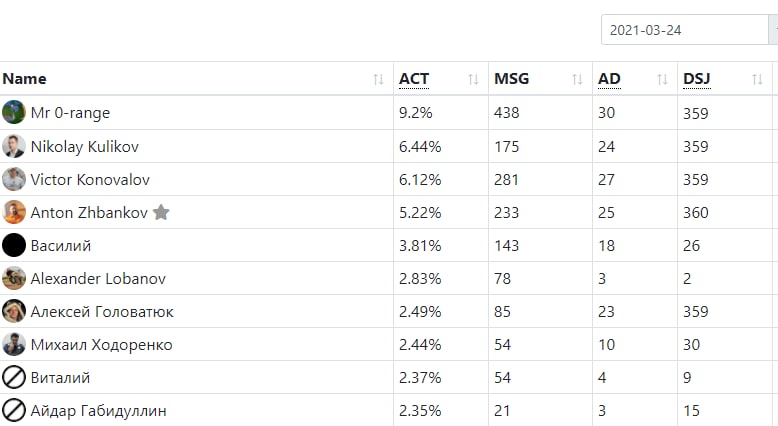778x426 pixels.
Task: Click the black avatar of Василий
Action: [14, 245]
